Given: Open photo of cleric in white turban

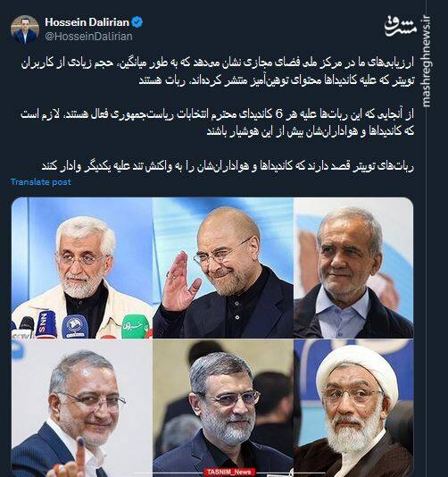Looking at the screenshot, I should 353,407.
